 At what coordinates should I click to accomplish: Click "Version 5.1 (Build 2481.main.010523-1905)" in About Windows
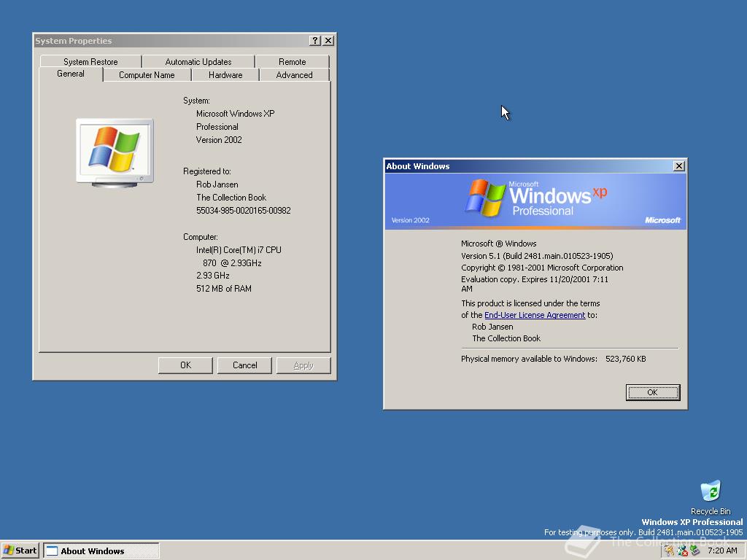point(537,256)
